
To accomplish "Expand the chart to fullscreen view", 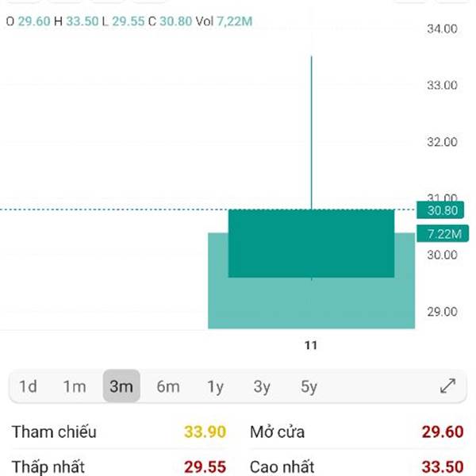I will click(x=447, y=386).
